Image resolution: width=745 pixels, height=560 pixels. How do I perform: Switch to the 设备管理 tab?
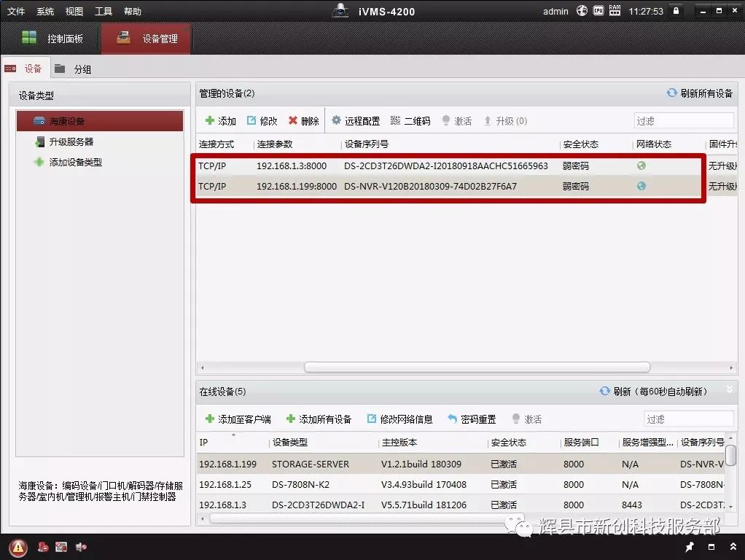147,39
